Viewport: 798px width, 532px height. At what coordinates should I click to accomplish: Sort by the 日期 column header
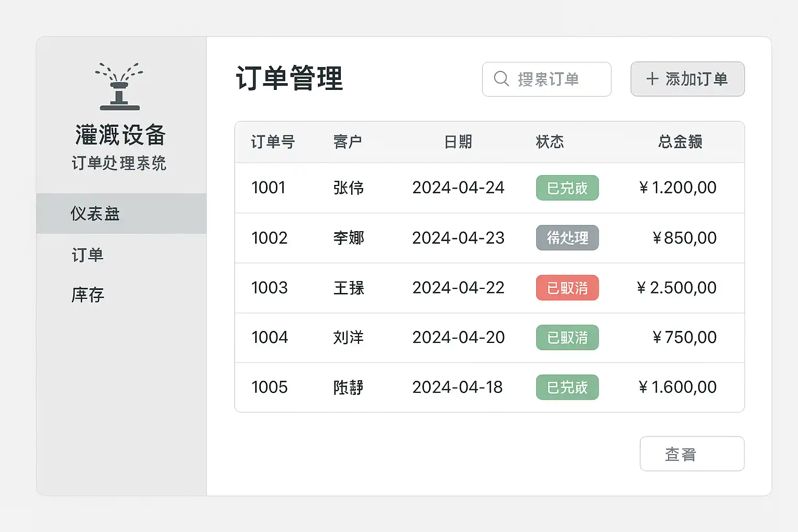tap(458, 142)
